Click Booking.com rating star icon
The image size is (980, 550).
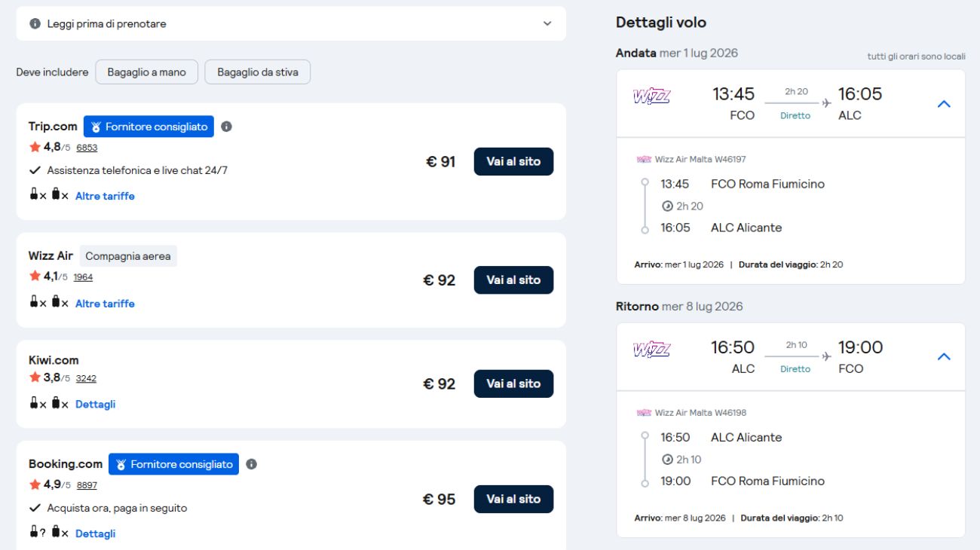click(35, 484)
